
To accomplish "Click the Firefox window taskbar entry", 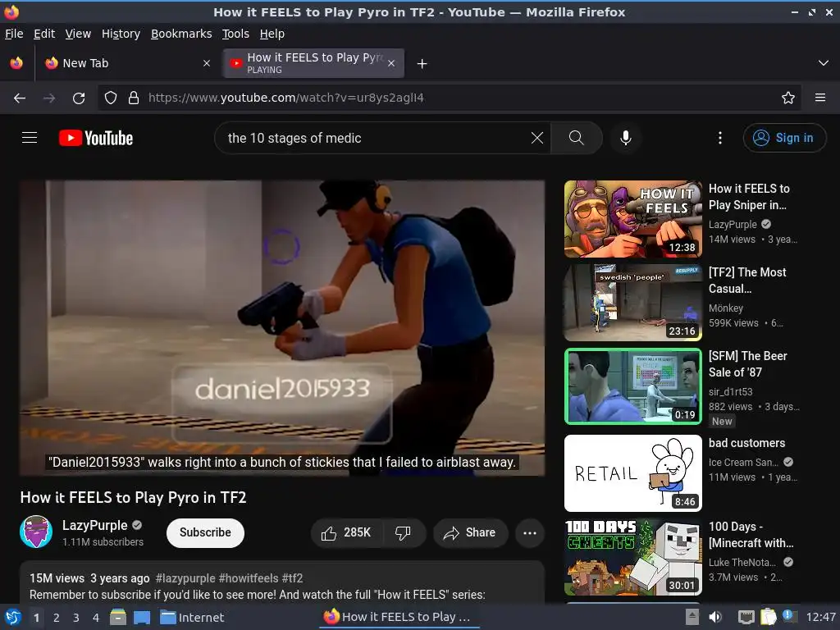I will 399,617.
